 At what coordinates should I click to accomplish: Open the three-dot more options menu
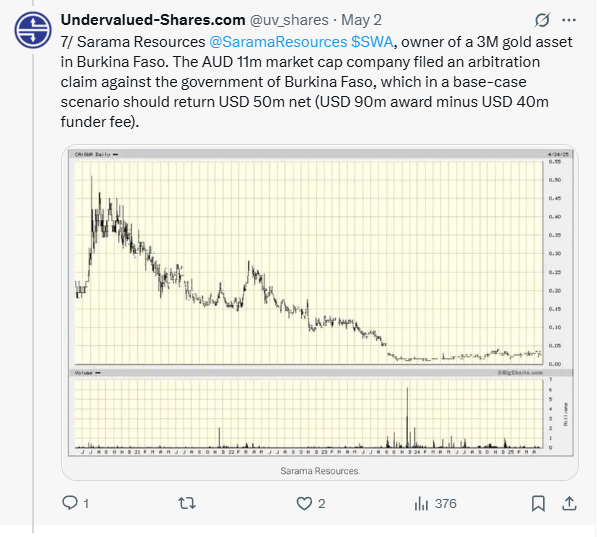[569, 20]
